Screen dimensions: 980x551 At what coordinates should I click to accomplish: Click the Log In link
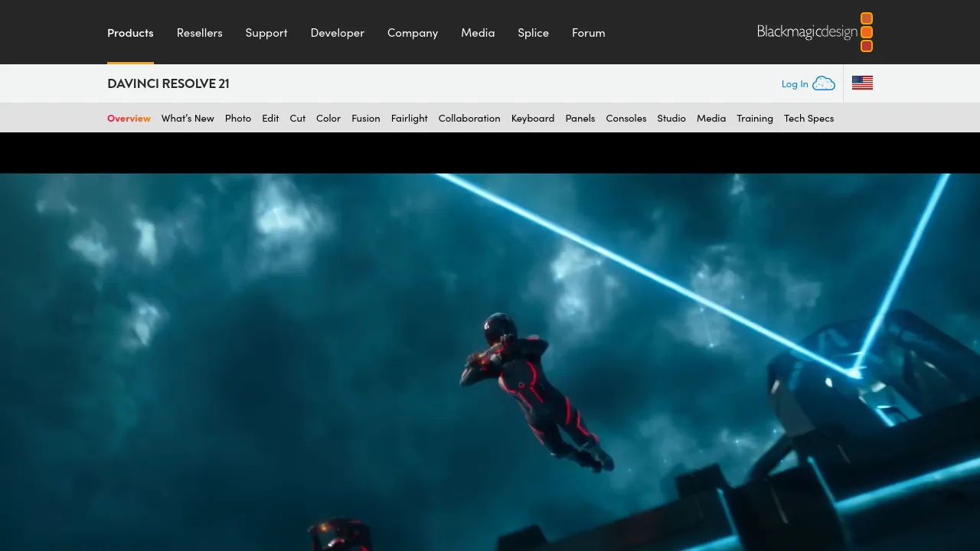pos(795,84)
